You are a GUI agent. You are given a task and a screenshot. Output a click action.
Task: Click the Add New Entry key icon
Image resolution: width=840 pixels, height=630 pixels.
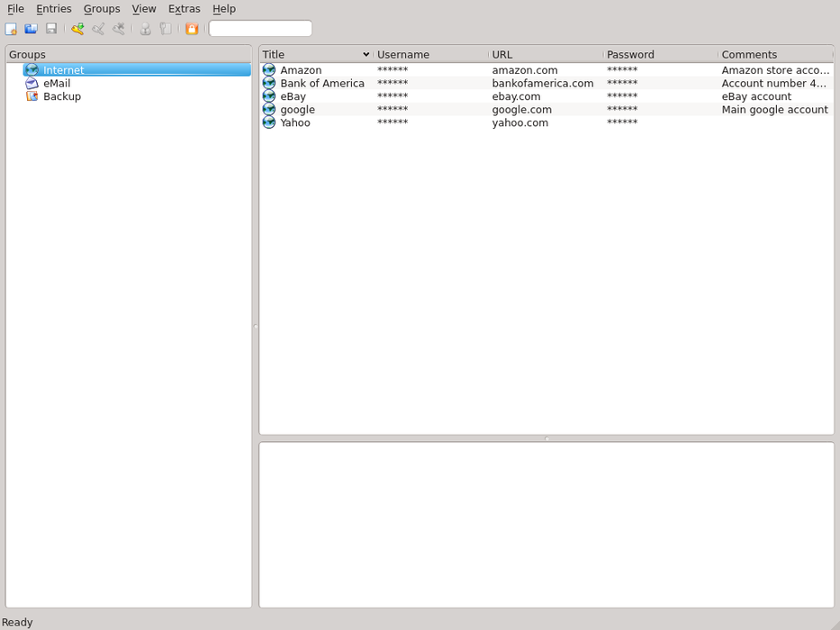coord(77,29)
